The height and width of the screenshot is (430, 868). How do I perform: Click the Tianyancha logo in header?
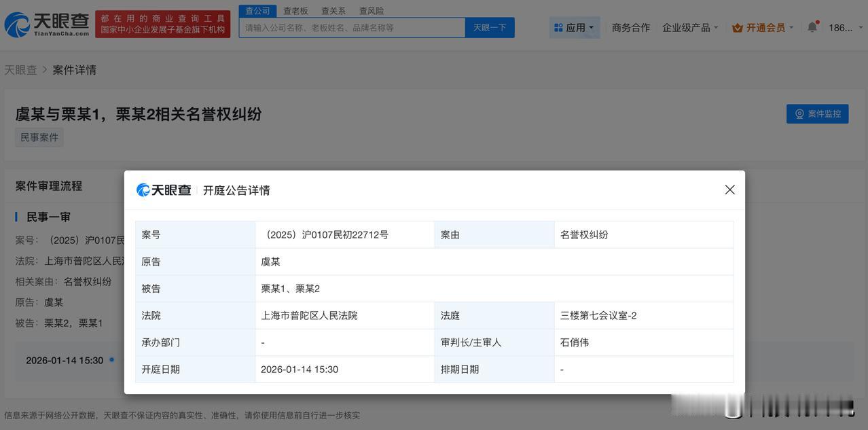(47, 24)
